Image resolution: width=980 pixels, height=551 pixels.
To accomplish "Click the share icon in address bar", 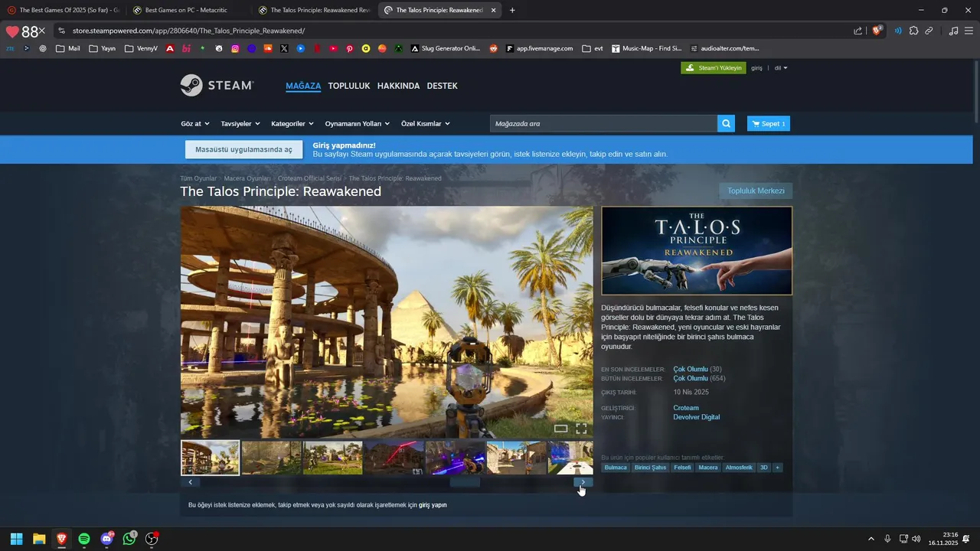I will 858,31.
